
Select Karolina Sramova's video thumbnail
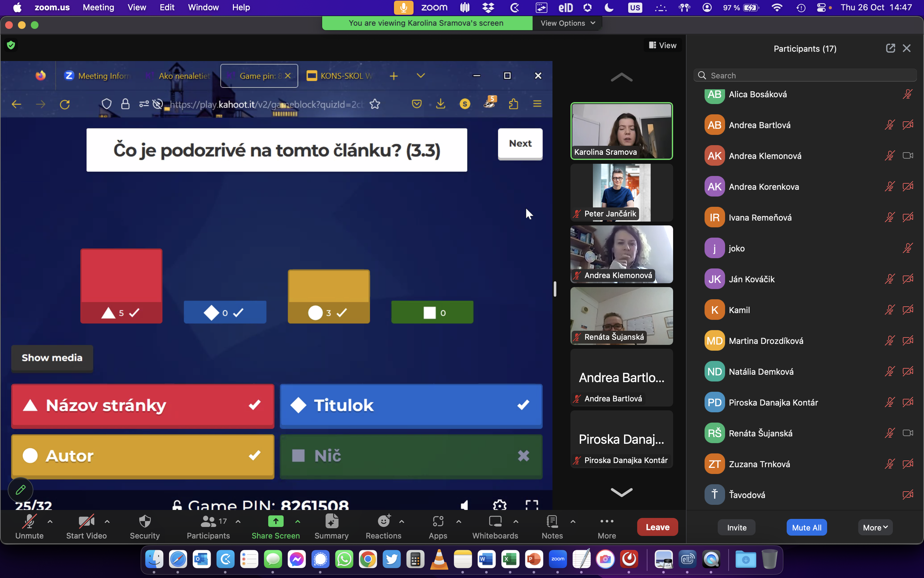(x=621, y=131)
